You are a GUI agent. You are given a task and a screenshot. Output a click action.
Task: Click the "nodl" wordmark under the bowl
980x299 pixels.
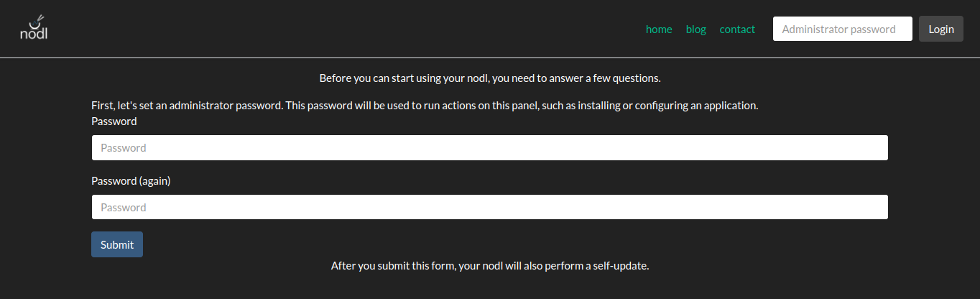[x=34, y=34]
